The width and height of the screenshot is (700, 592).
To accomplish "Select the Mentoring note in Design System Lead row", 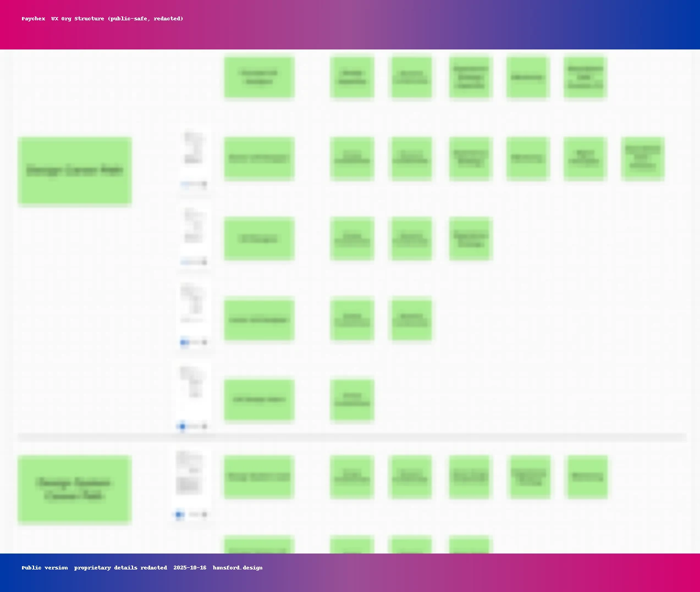I will point(587,477).
